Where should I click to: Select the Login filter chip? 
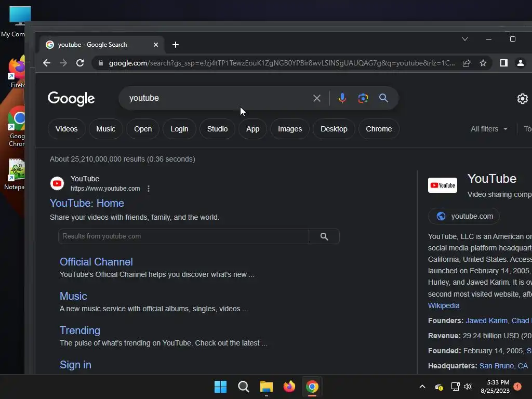[179, 129]
